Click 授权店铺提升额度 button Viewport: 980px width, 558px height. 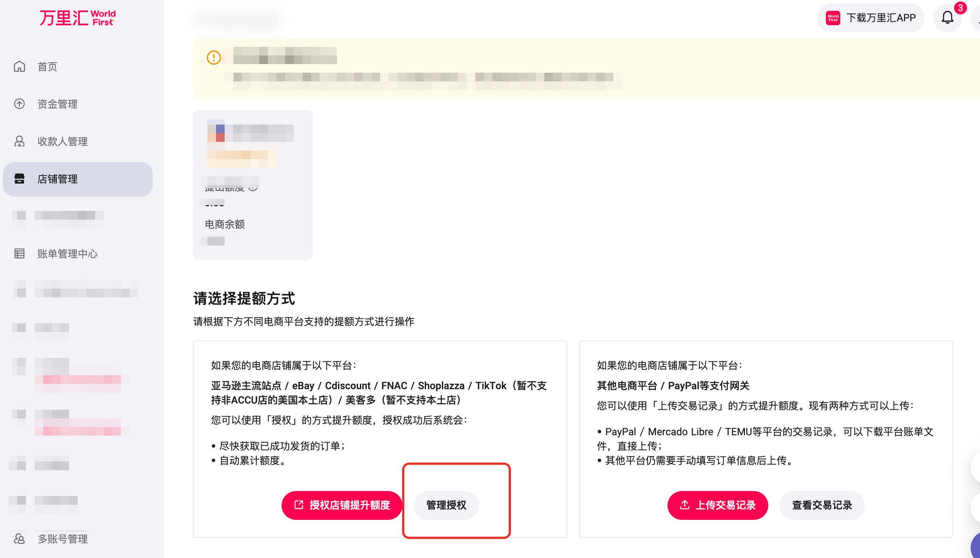(x=341, y=505)
